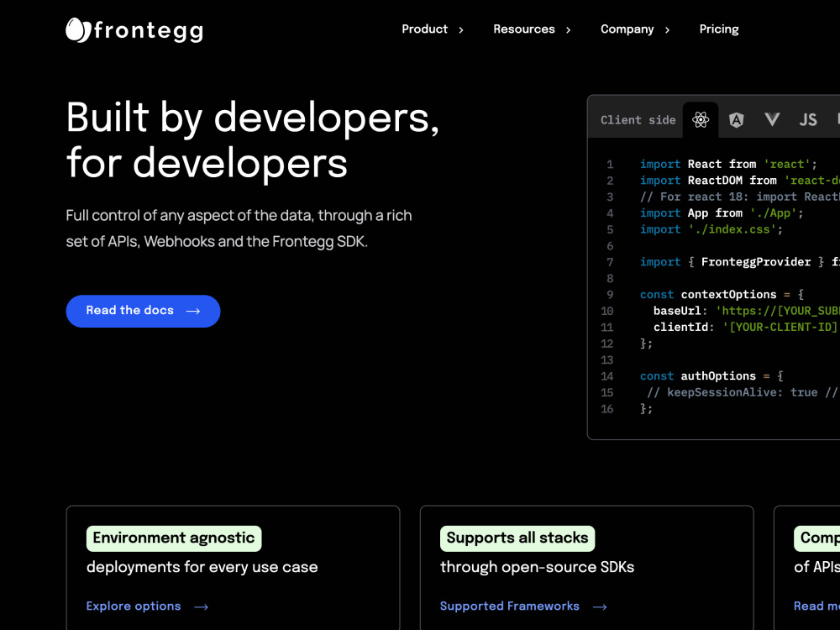840x630 pixels.
Task: Click arrow icon in Read the docs button
Action: coord(193,311)
